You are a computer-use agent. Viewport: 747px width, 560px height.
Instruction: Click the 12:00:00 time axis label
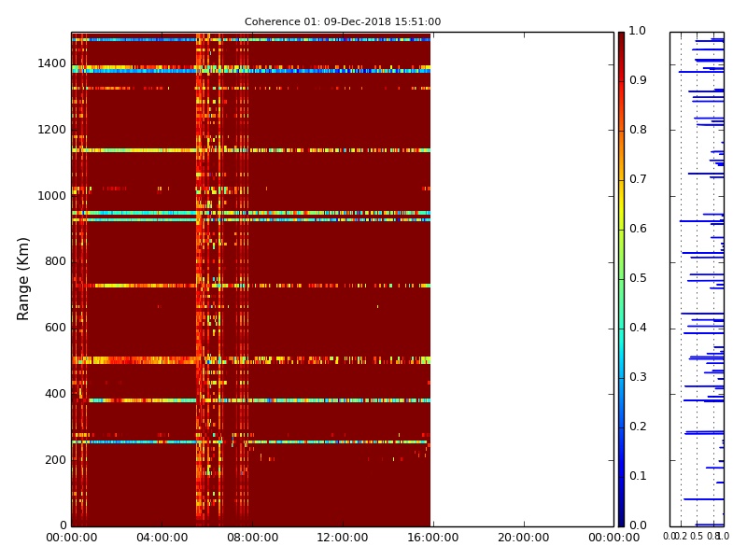click(x=343, y=538)
